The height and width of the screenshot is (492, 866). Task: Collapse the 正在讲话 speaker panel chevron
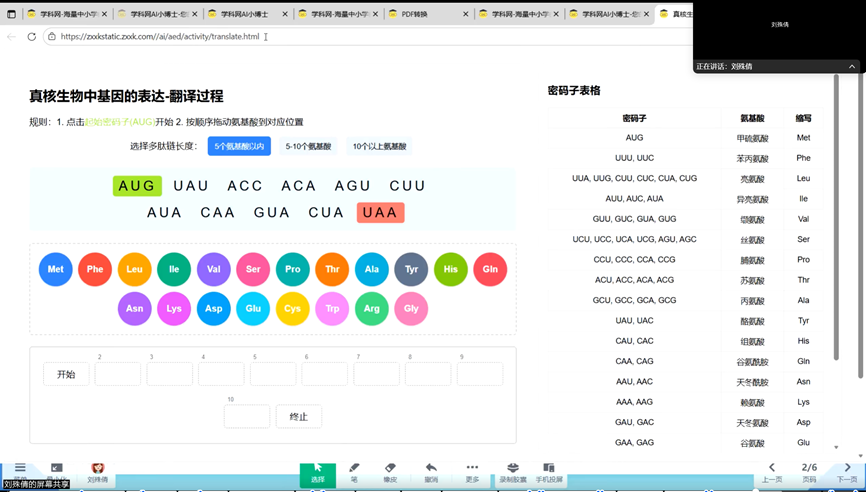click(852, 67)
